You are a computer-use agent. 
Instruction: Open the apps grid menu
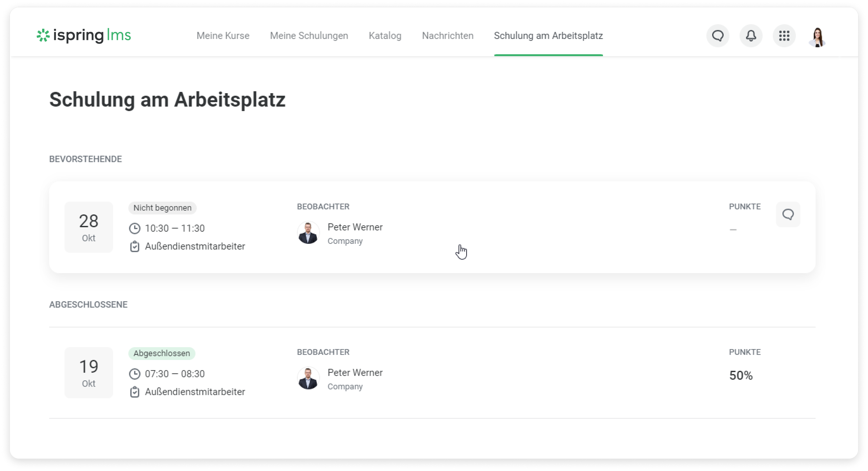(784, 36)
